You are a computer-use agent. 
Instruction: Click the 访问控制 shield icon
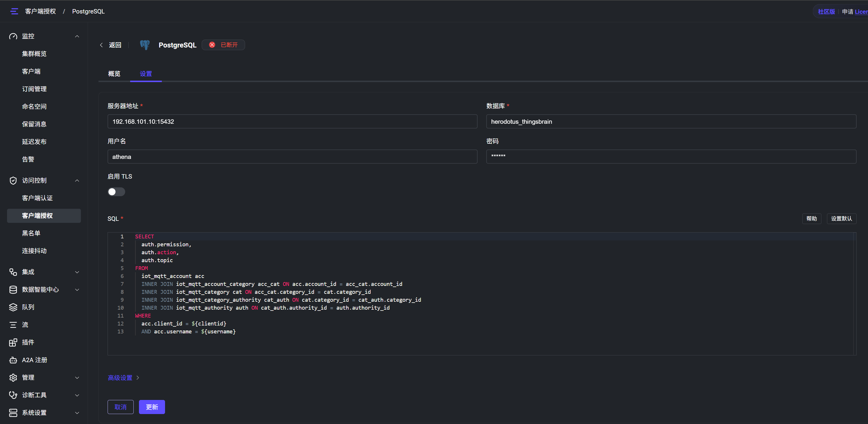click(13, 181)
